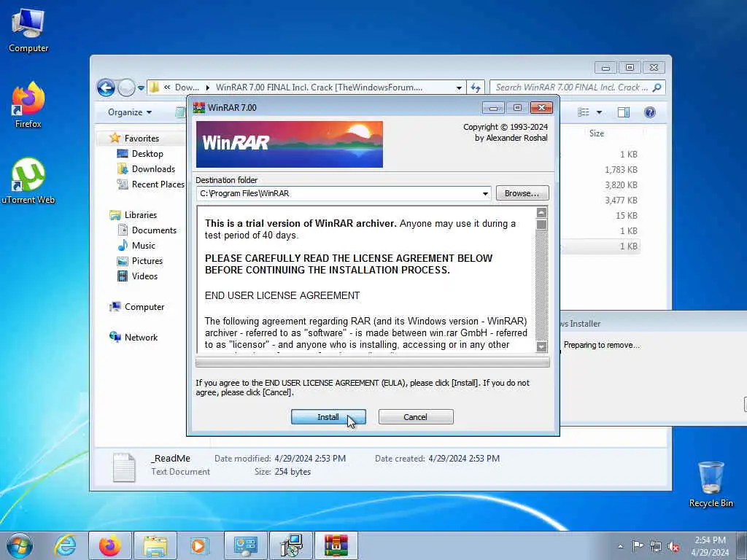This screenshot has width=747, height=560.
Task: Open the Recycle Bin desktop icon
Action: (711, 484)
